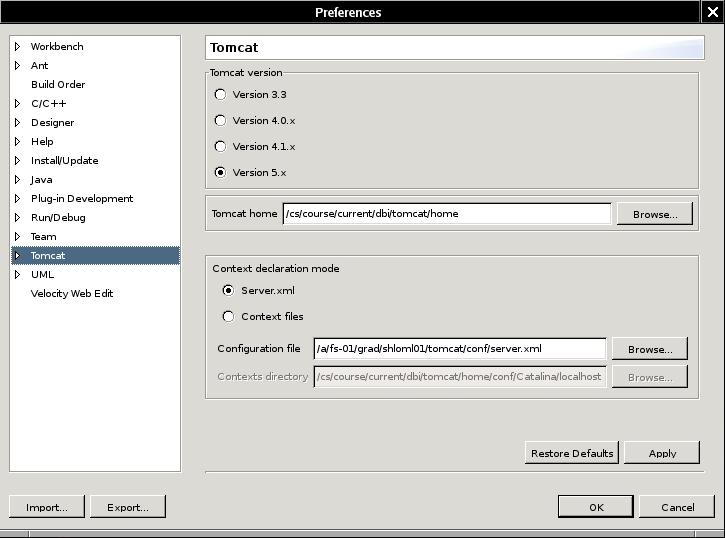Cancel the Preferences dialog
725x538 pixels.
click(677, 507)
